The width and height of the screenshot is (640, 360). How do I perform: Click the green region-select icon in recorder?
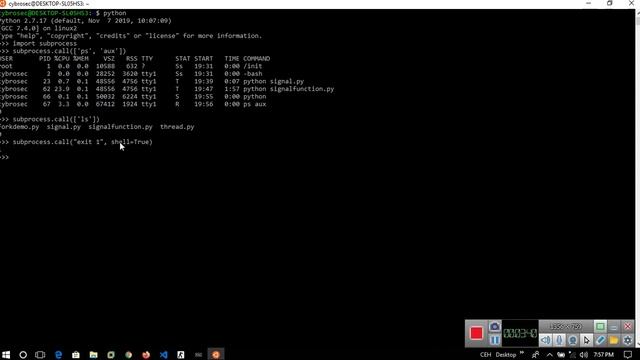point(600,327)
